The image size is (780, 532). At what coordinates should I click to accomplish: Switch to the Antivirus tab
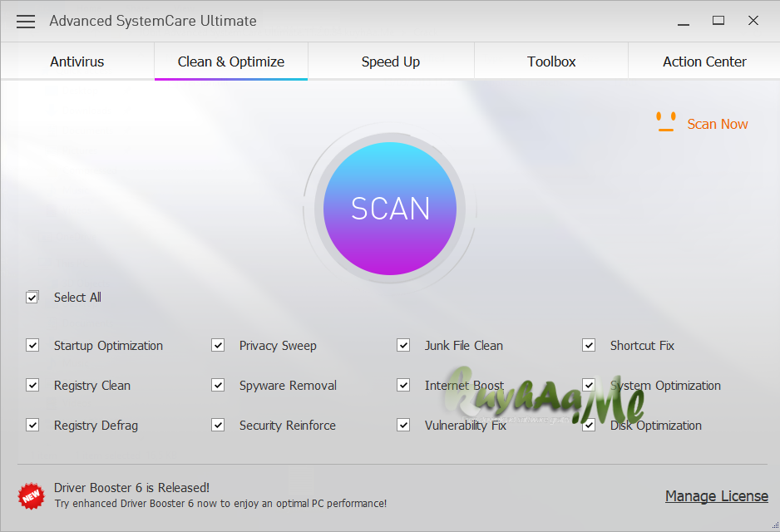(77, 62)
